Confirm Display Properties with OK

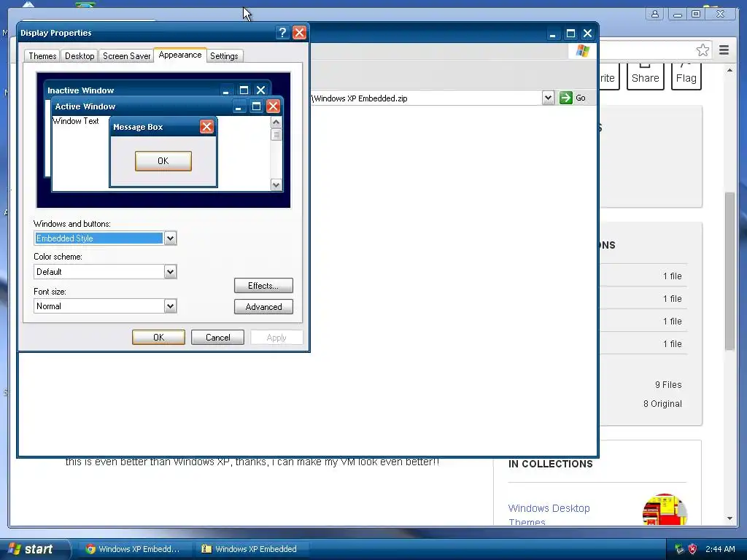click(x=158, y=338)
